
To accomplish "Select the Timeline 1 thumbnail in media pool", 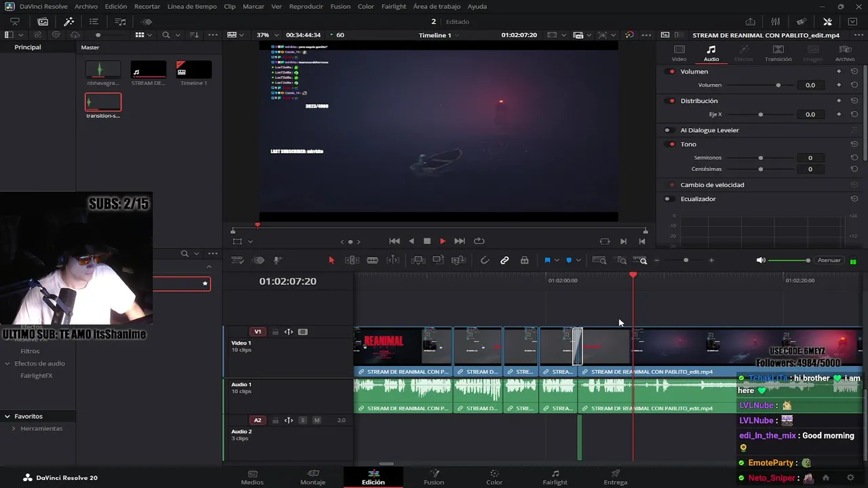I will (194, 69).
